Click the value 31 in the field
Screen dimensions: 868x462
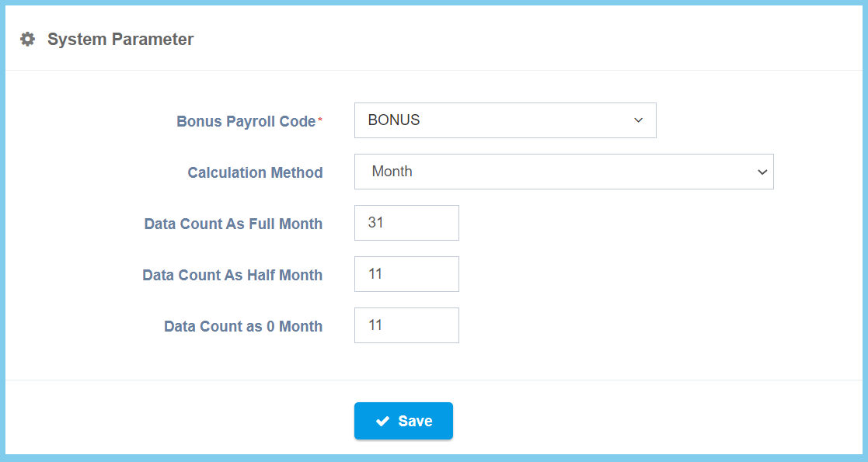click(376, 223)
